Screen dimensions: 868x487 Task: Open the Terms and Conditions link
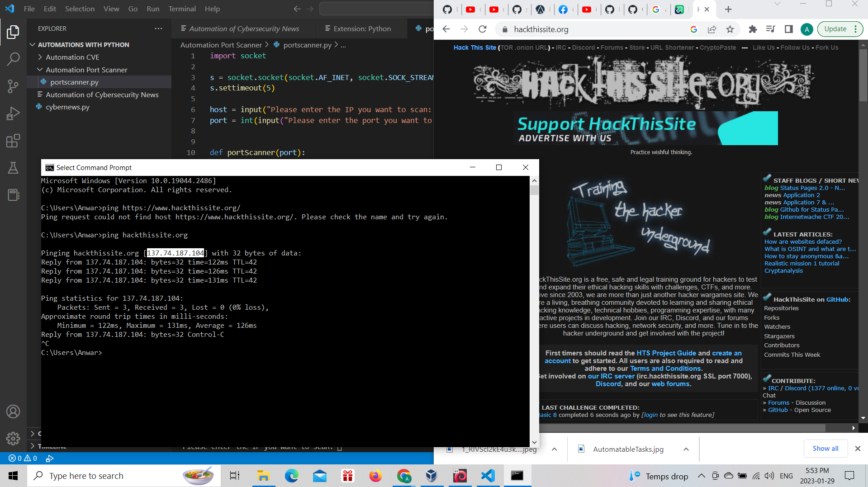coord(665,369)
